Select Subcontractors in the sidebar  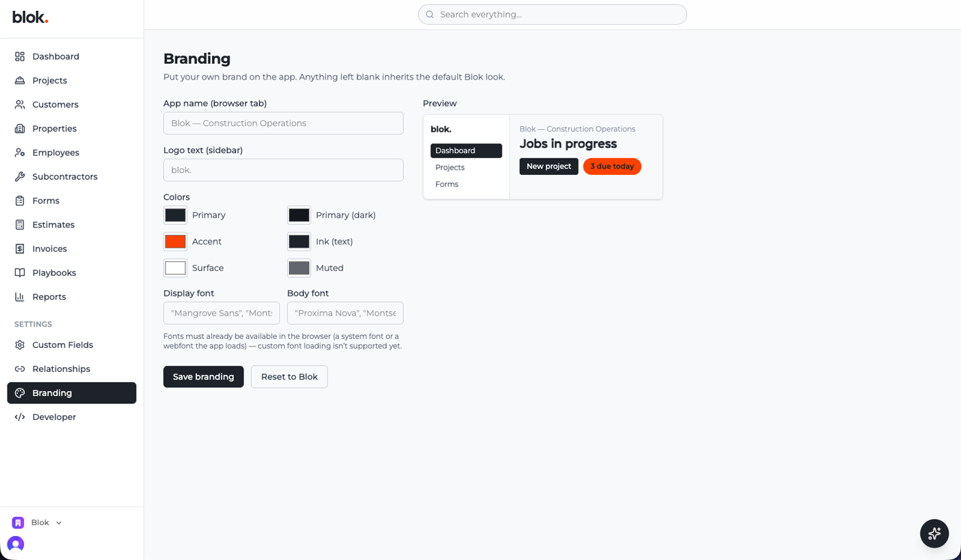(x=71, y=176)
